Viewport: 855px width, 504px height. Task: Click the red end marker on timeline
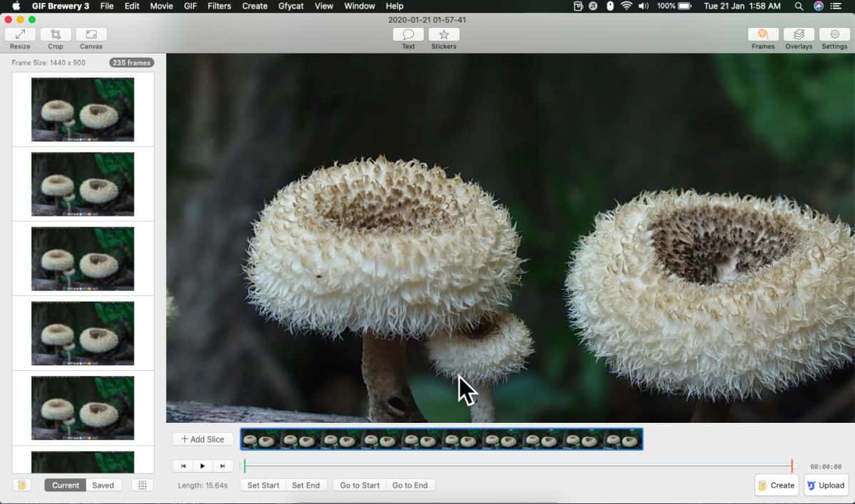pyautogui.click(x=792, y=466)
